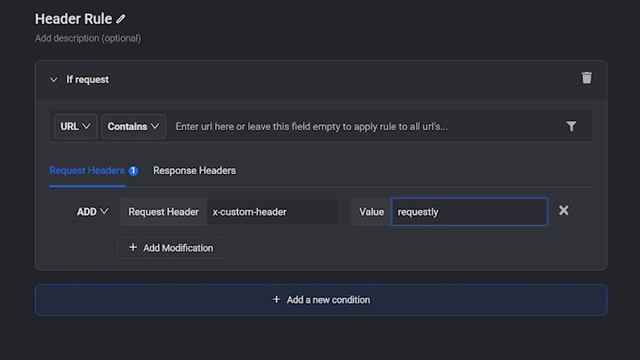The width and height of the screenshot is (640, 360).
Task: Click Add a new condition button
Action: click(321, 300)
